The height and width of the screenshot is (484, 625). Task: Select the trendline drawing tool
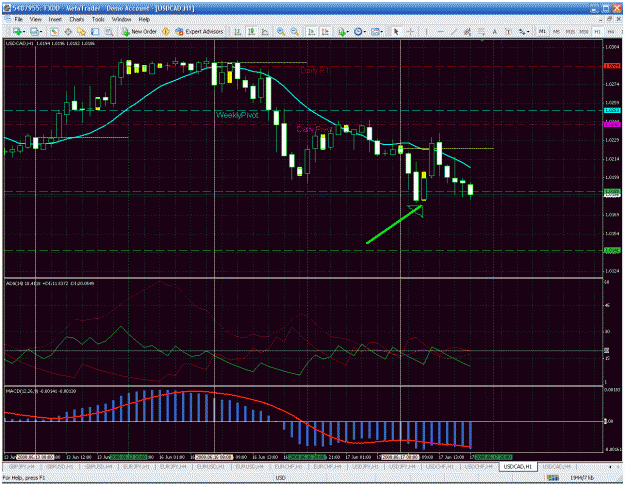tap(454, 31)
